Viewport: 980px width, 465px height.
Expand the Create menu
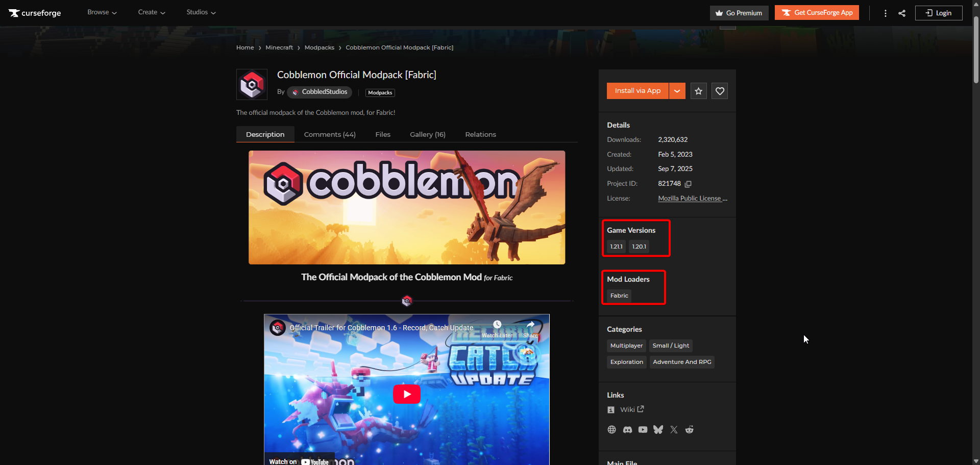[x=152, y=12]
